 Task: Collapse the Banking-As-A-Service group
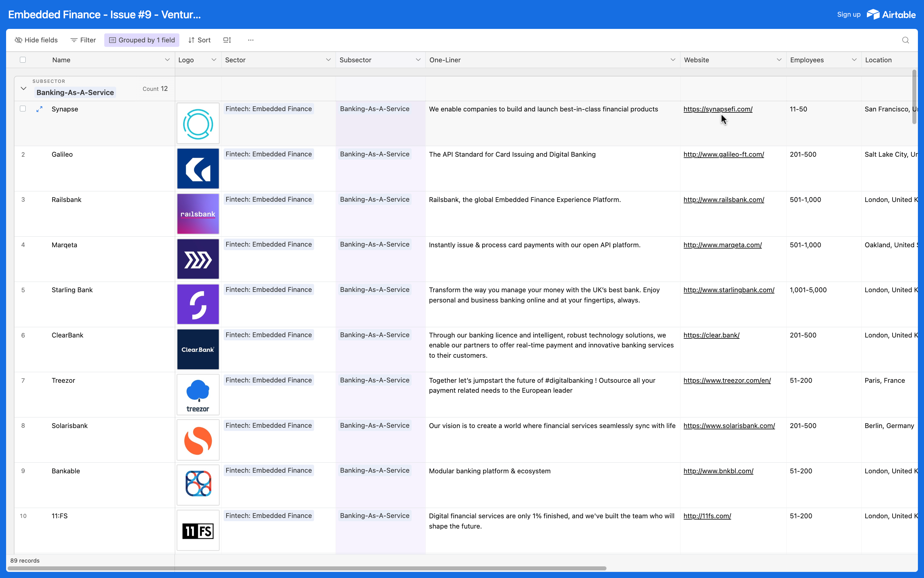(23, 89)
